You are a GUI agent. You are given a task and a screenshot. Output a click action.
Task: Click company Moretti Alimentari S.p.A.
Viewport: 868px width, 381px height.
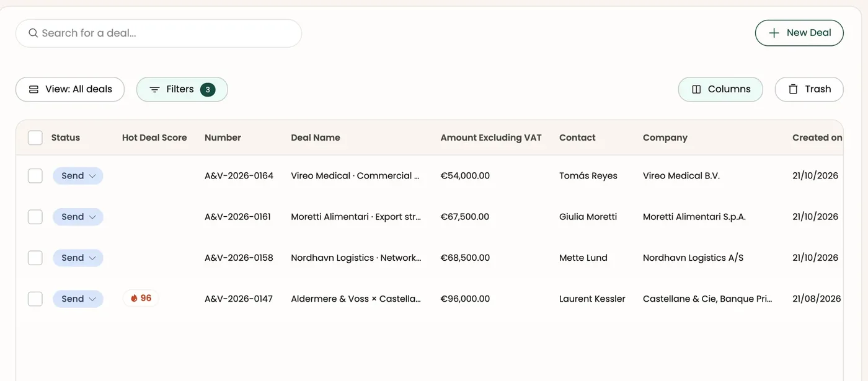(694, 217)
